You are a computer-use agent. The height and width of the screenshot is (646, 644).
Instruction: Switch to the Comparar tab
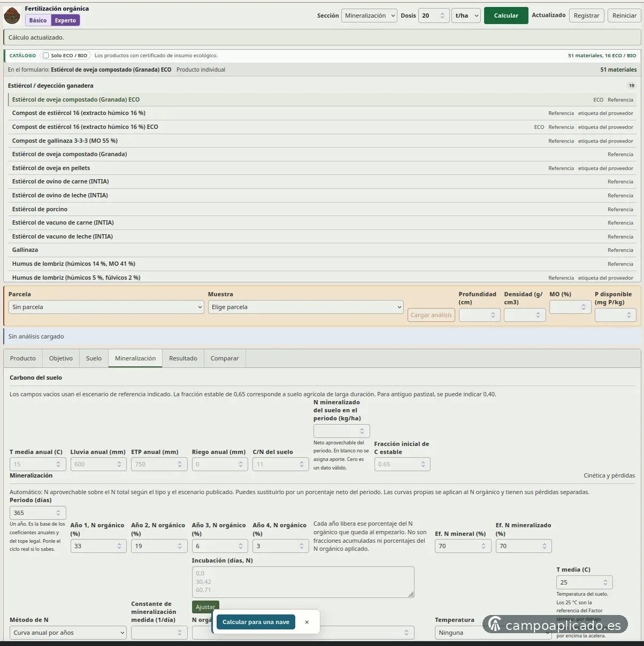tap(225, 358)
